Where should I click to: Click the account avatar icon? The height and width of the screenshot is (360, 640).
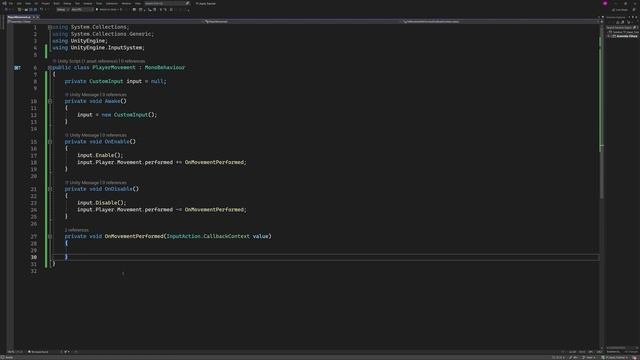point(605,3)
